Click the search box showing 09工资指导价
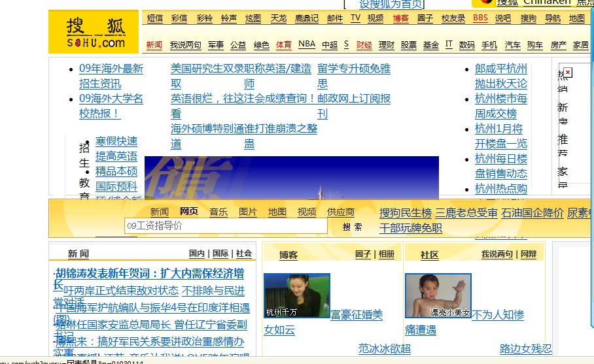 tap(226, 226)
